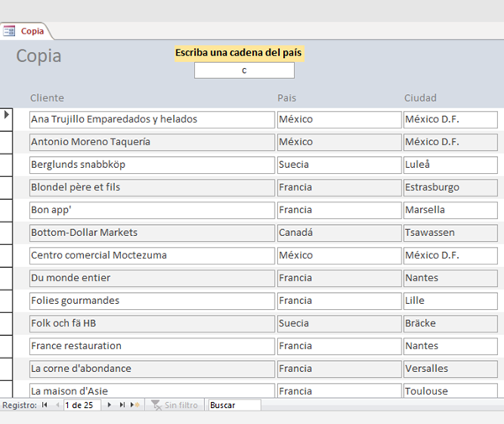Select the record selector for Bon app' row

[x=7, y=210]
